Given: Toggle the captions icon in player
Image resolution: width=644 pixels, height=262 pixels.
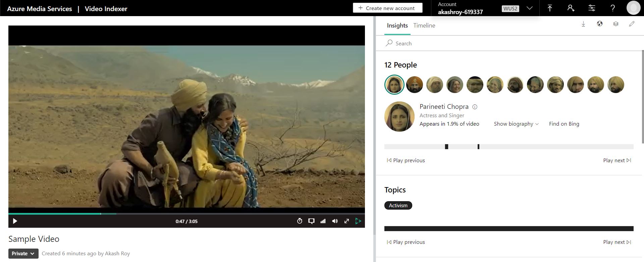Looking at the screenshot, I should point(312,221).
